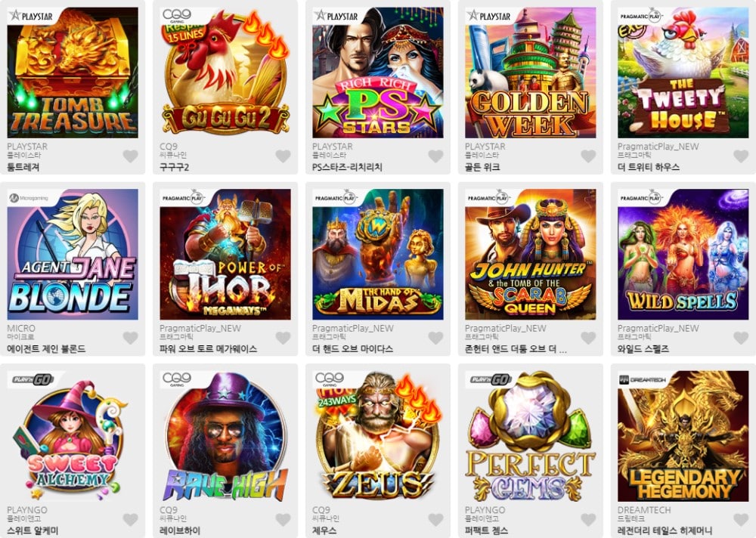Toggle the heart on Gu Gu Gu 2
The image size is (756, 538).
283,156
